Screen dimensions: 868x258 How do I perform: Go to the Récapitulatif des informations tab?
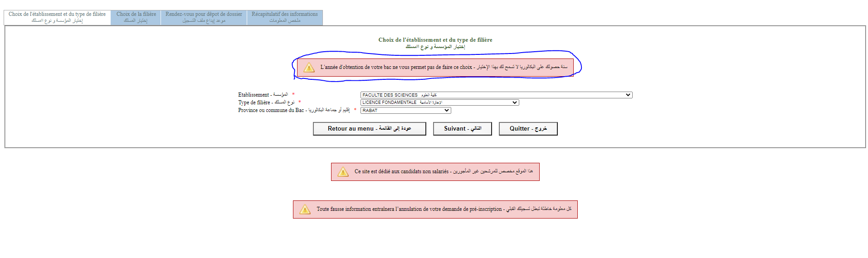tap(285, 17)
